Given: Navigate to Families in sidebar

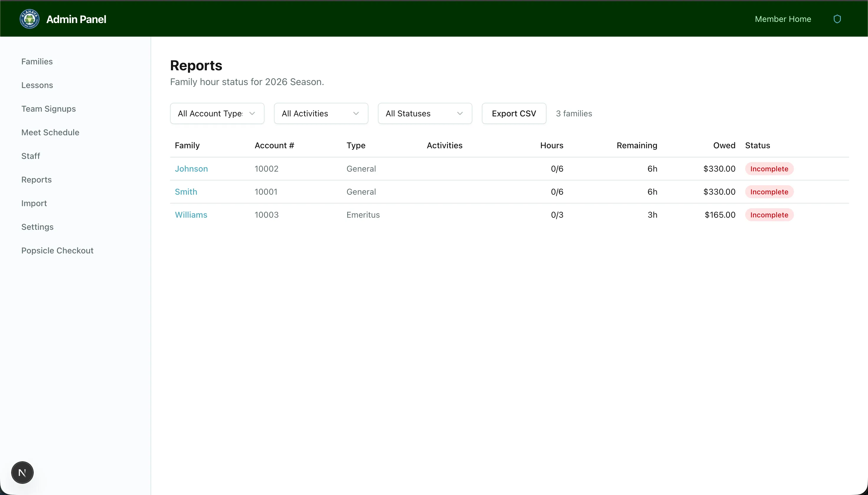Looking at the screenshot, I should point(37,61).
